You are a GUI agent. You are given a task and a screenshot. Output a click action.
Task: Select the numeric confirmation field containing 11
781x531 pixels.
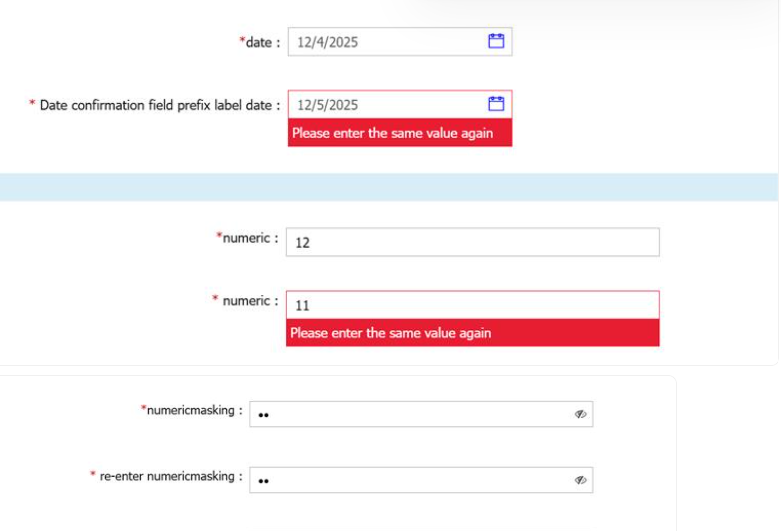tap(472, 305)
